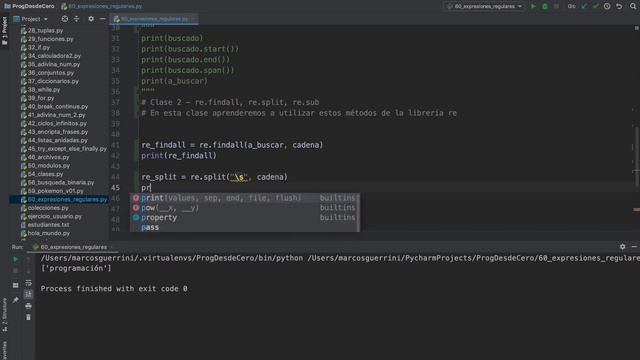Print the Run console output
The image size is (640, 360).
[x=28, y=305]
